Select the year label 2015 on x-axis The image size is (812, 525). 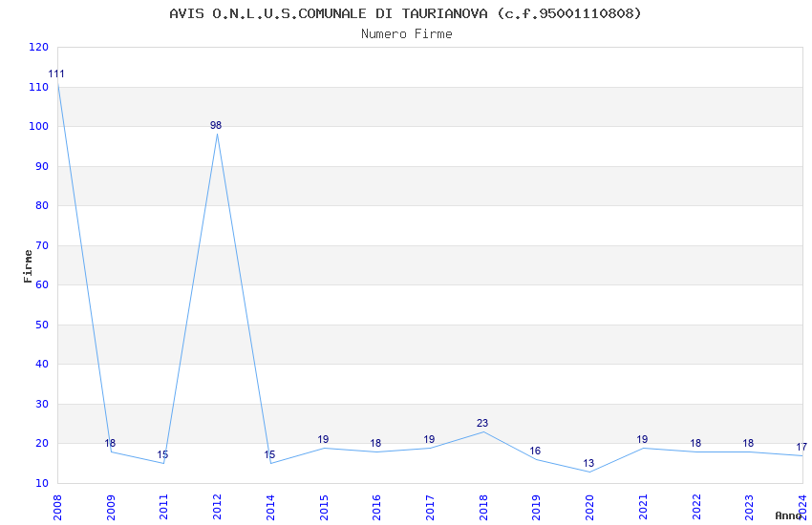324,508
